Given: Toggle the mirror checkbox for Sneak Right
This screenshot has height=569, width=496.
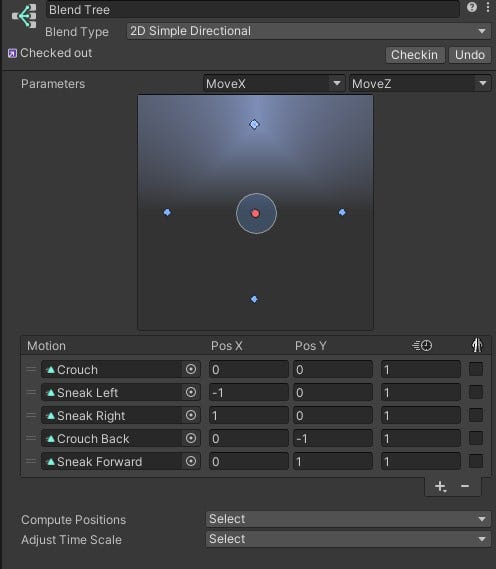Looking at the screenshot, I should [x=476, y=415].
